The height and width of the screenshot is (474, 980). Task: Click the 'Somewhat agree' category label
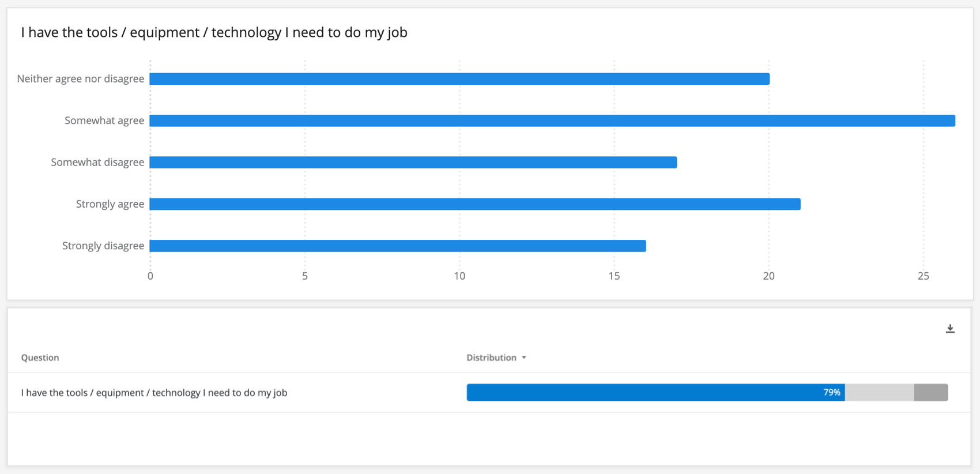(x=104, y=120)
